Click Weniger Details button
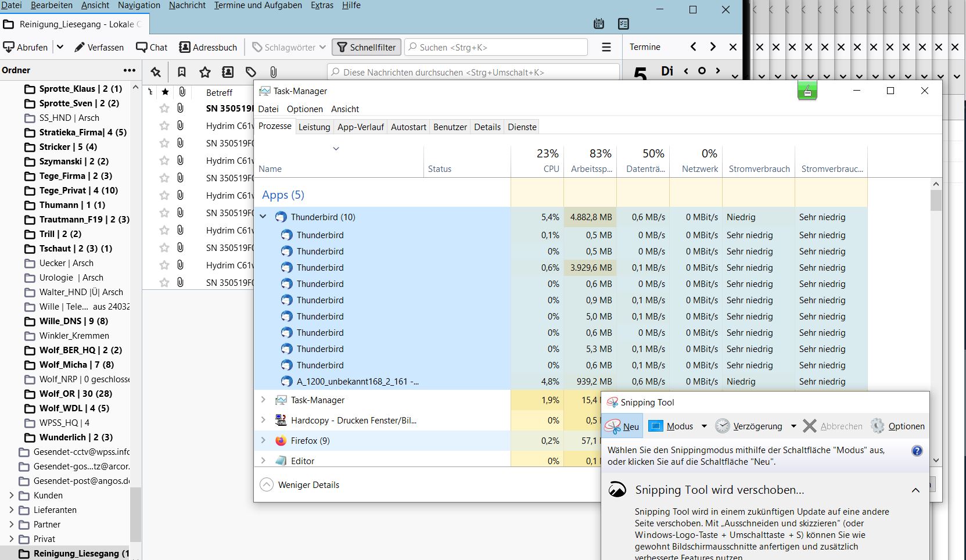The image size is (966, 560). pyautogui.click(x=300, y=485)
